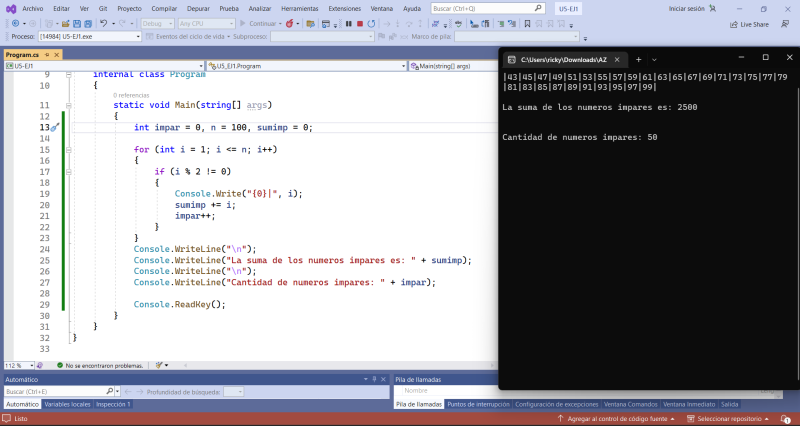Image resolution: width=800 pixels, height=426 pixels.
Task: Open the Depurar menu
Action: pos(198,8)
